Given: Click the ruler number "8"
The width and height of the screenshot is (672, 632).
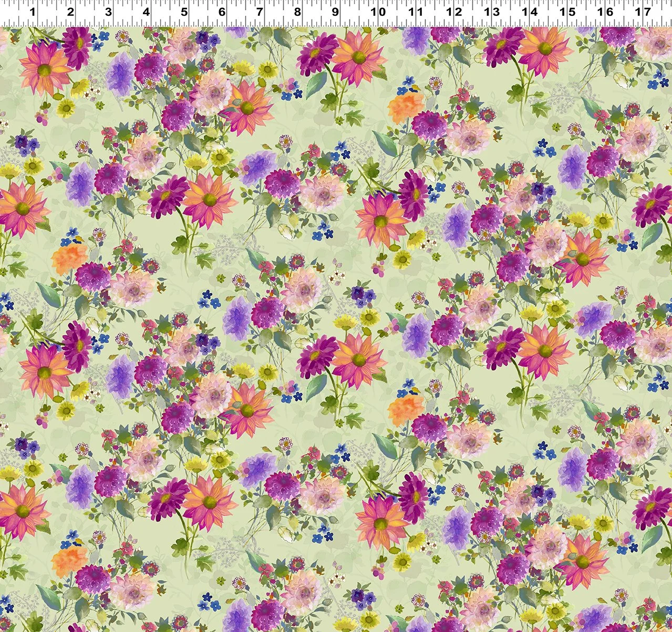Looking at the screenshot, I should (x=297, y=12).
